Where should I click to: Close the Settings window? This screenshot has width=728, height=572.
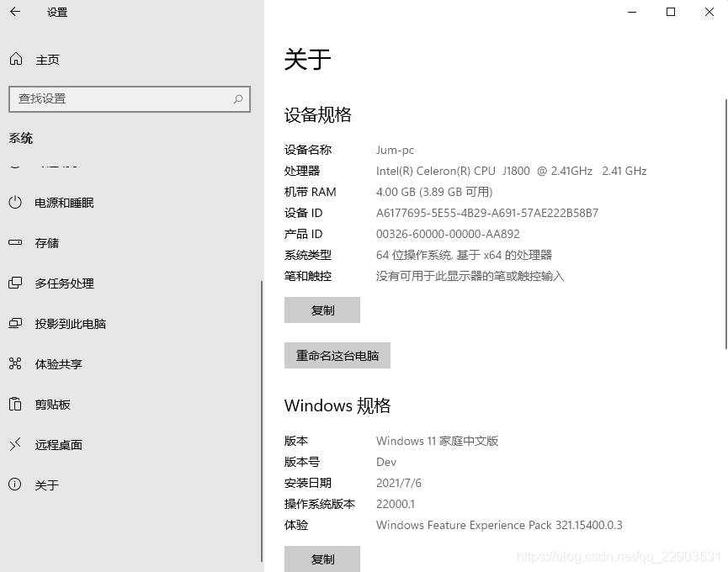(709, 12)
